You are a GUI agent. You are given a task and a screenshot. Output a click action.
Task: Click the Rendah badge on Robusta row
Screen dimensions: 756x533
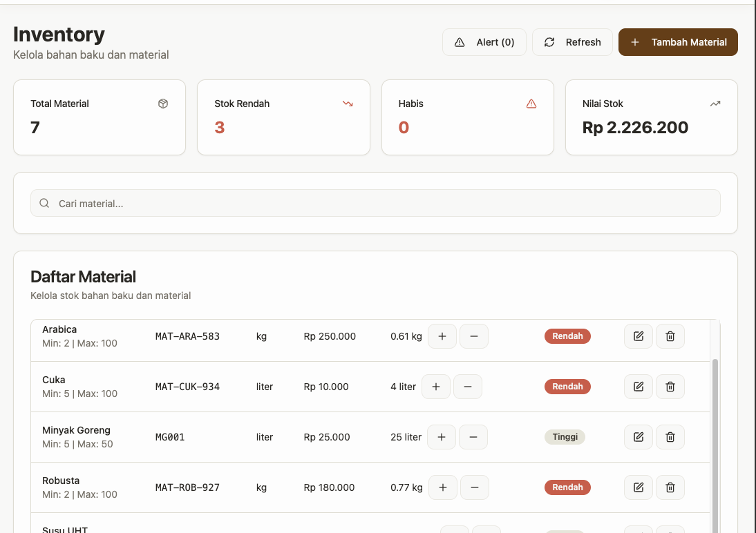click(x=567, y=487)
